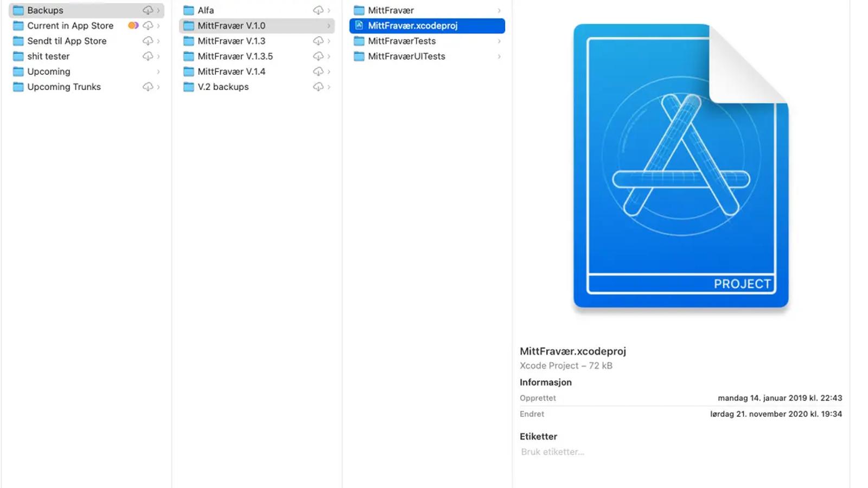
Task: Click the Upcoming folder icon
Action: click(18, 72)
